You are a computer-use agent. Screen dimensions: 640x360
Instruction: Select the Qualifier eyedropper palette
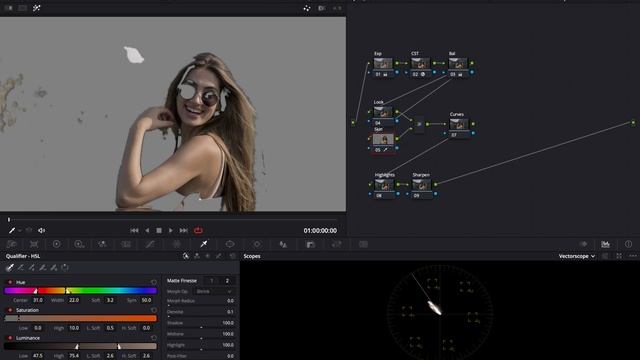(x=204, y=244)
